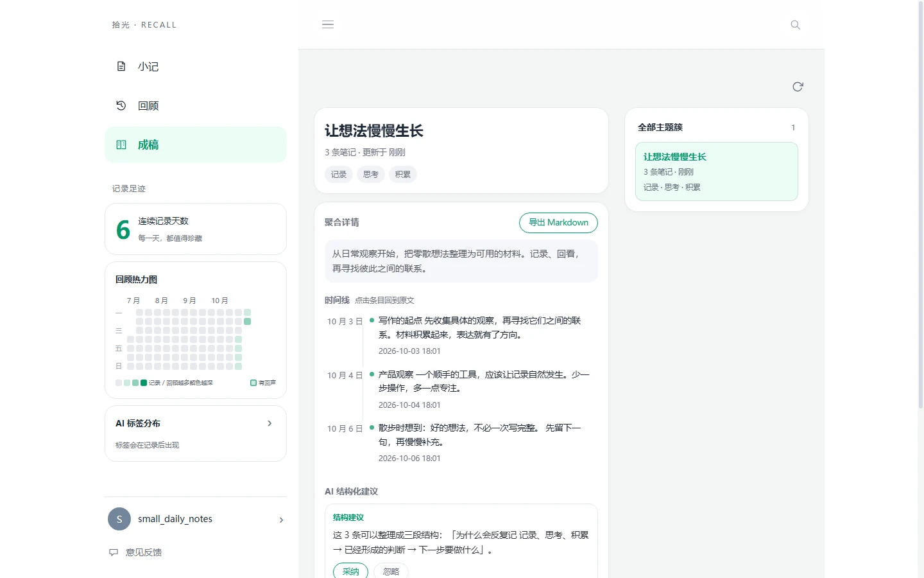
Task: Click the 回顾 history icon
Action: click(x=121, y=105)
